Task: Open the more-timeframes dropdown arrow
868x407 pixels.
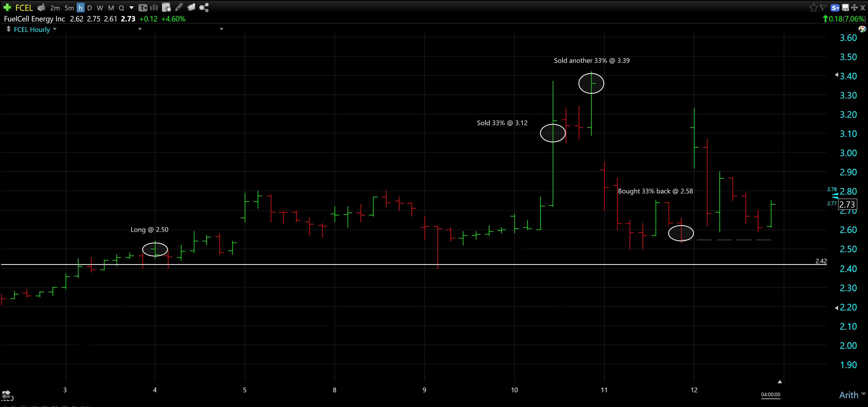Action: (x=131, y=7)
